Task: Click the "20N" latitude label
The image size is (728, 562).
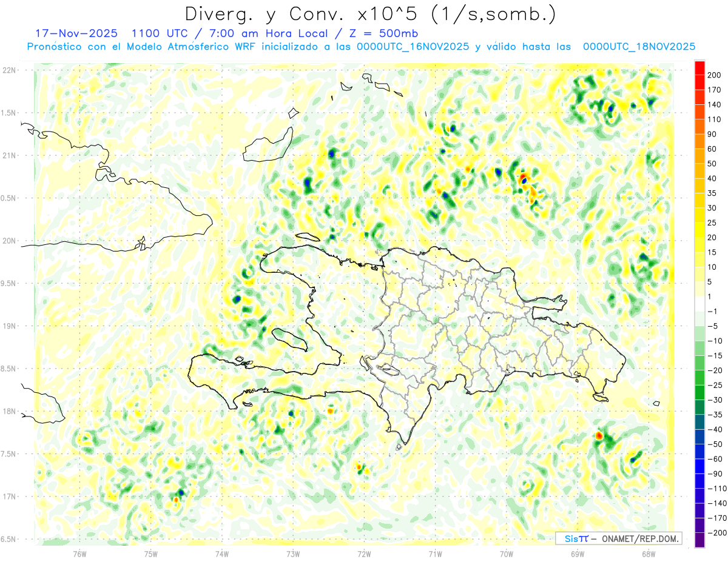Action: (x=8, y=241)
